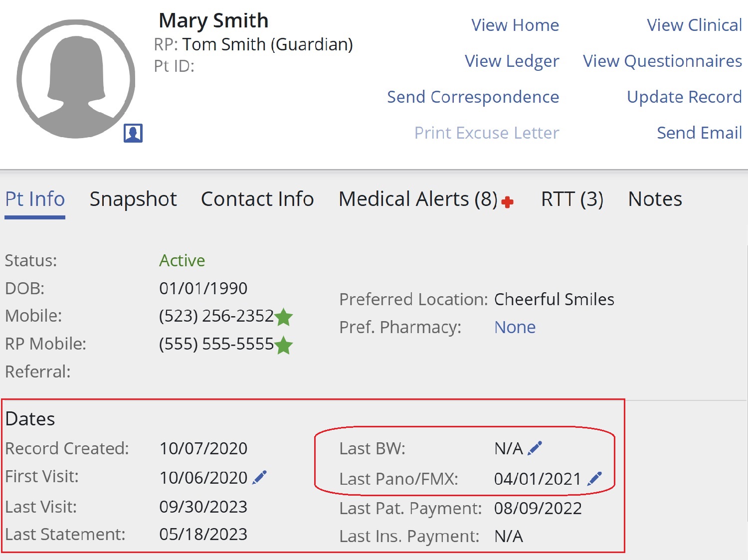Edit the First Visit date pencil
This screenshot has height=560, width=748.
point(259,477)
